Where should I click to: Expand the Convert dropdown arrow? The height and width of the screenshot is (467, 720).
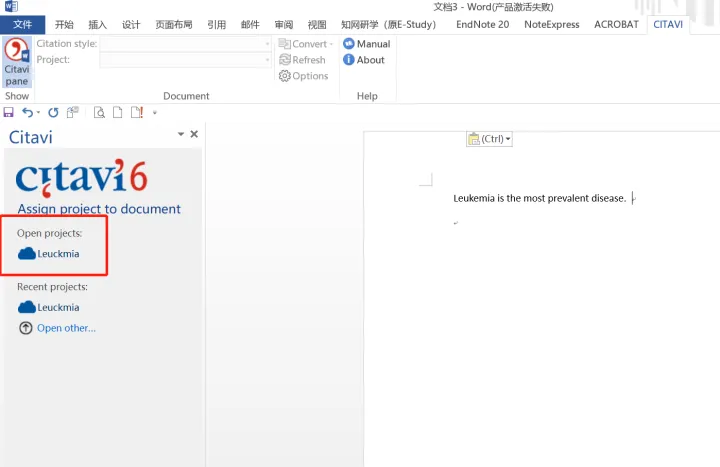click(331, 44)
